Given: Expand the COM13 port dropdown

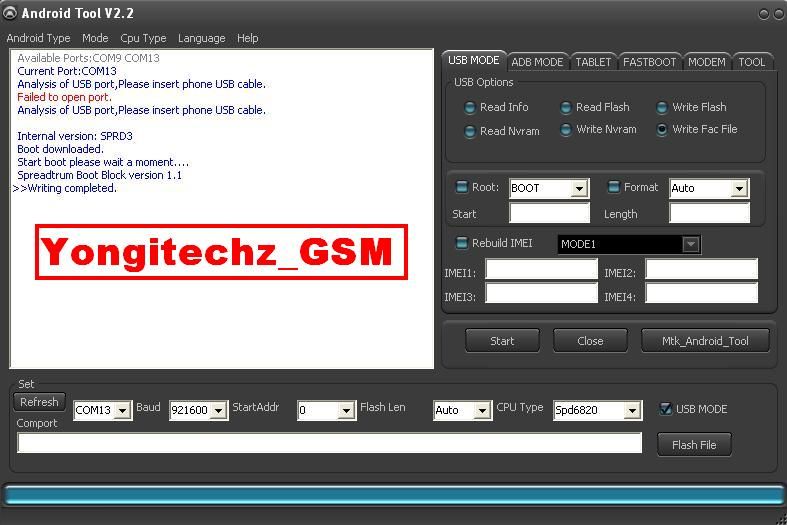Looking at the screenshot, I should [122, 411].
